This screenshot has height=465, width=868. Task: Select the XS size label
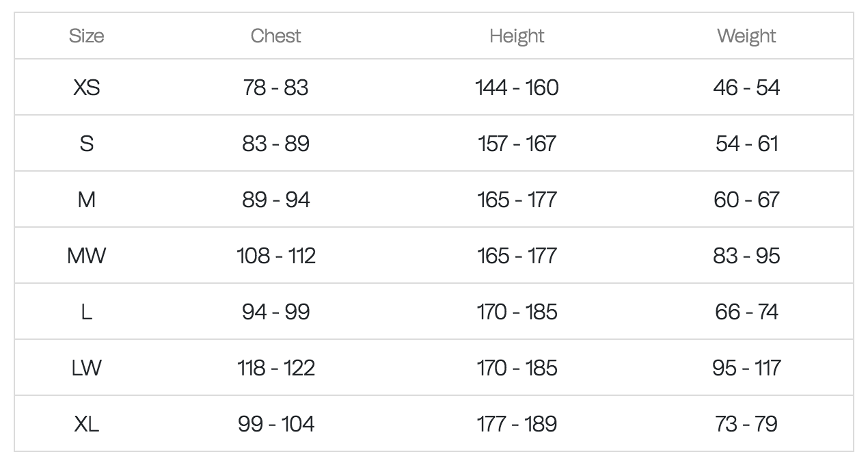87,88
